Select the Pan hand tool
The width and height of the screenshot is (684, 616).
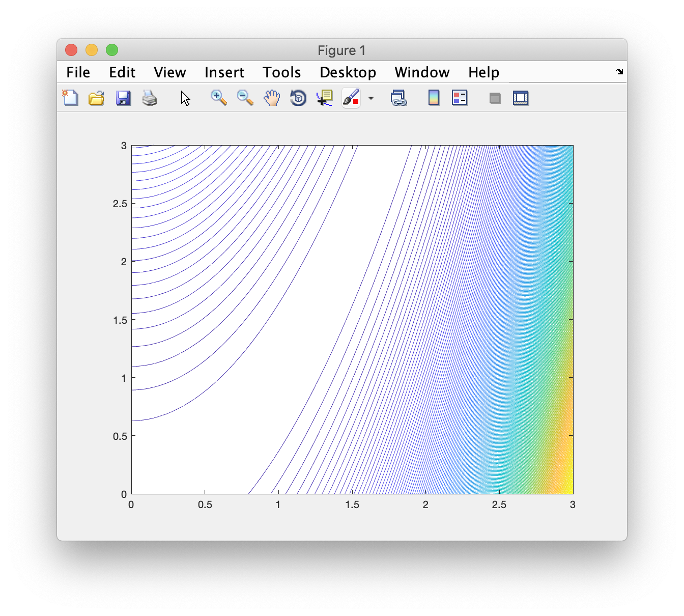(x=272, y=98)
